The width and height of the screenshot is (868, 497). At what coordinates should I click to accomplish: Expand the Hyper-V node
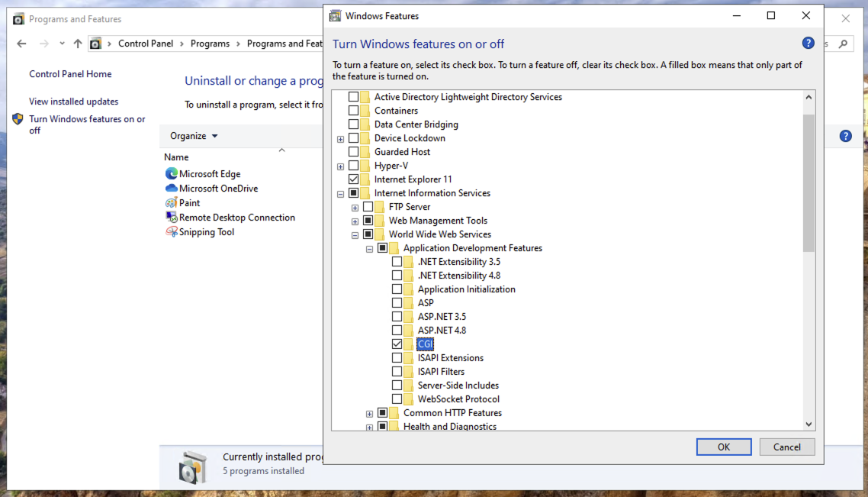coord(340,166)
